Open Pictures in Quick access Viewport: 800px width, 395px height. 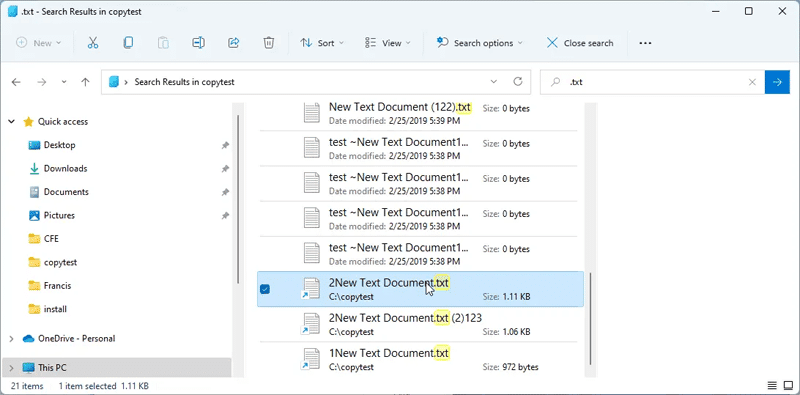[59, 215]
